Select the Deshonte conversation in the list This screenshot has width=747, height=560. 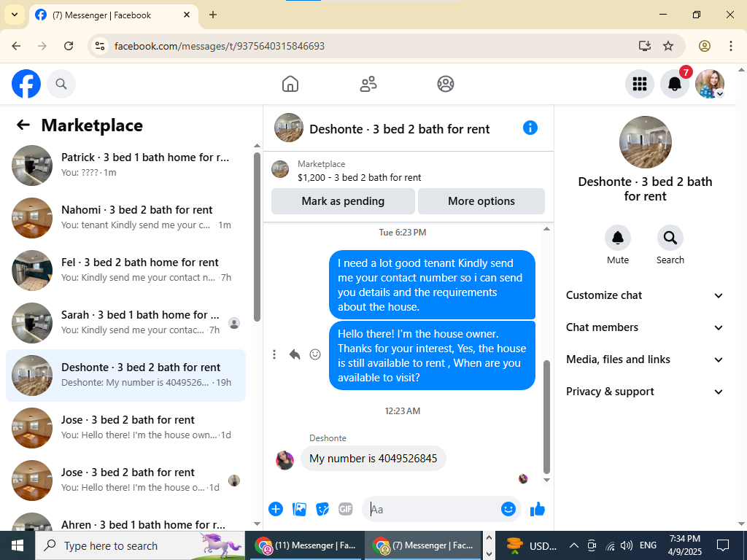click(x=125, y=376)
